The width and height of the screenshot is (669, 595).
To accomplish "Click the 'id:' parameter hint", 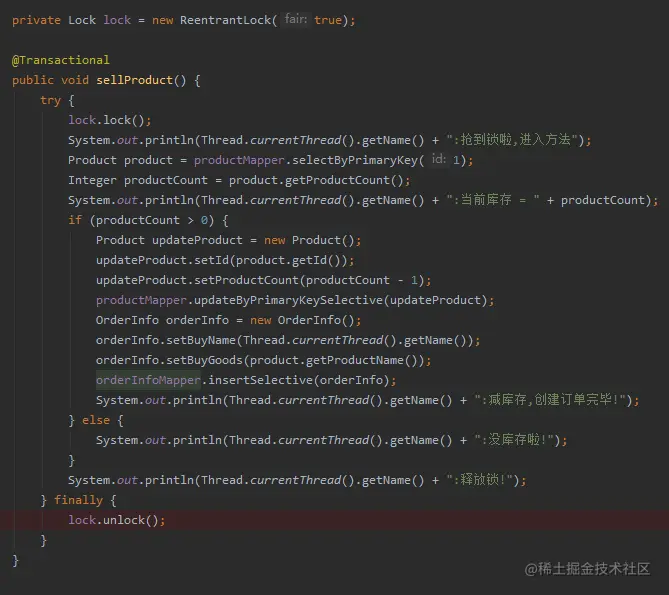I will tap(439, 160).
